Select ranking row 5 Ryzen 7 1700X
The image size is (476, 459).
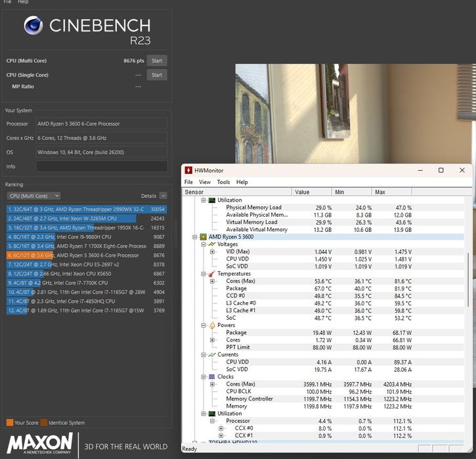87,246
